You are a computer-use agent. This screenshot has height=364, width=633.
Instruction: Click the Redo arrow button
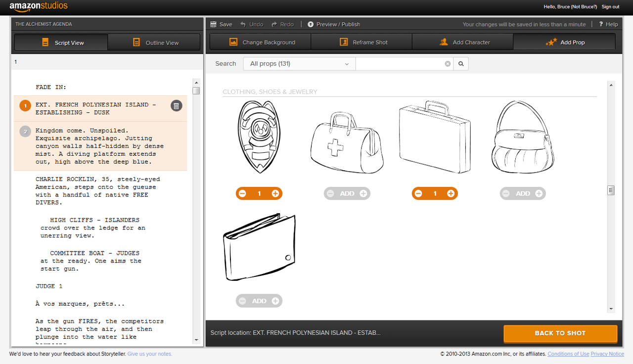tap(282, 24)
